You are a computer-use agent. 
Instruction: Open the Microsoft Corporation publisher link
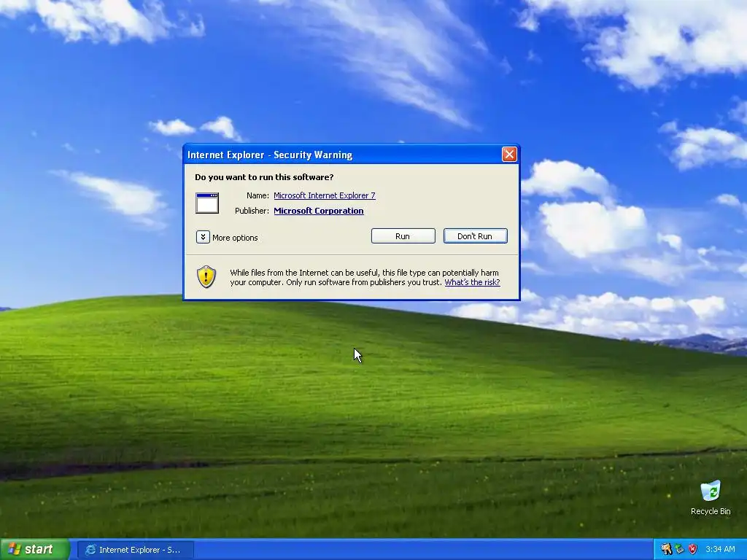(x=319, y=211)
